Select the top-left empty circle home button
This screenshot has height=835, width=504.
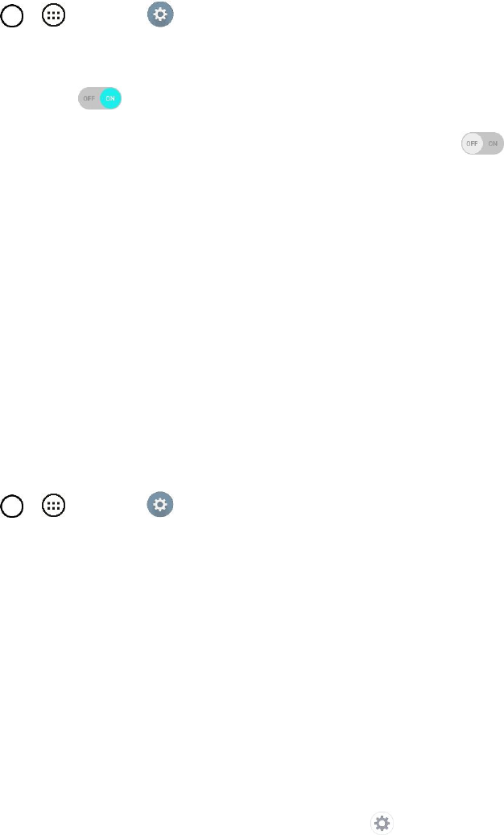(x=12, y=16)
